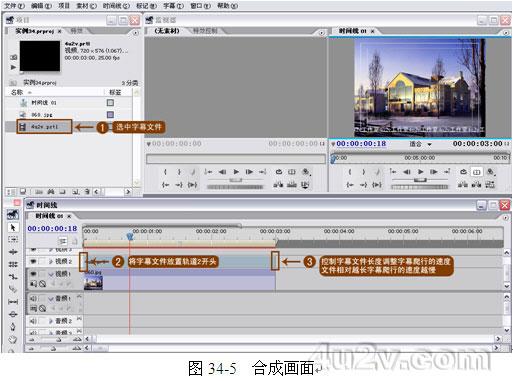This screenshot has height=381, width=513.
Task: Click the Loop button in the program monitor
Action: point(463,172)
